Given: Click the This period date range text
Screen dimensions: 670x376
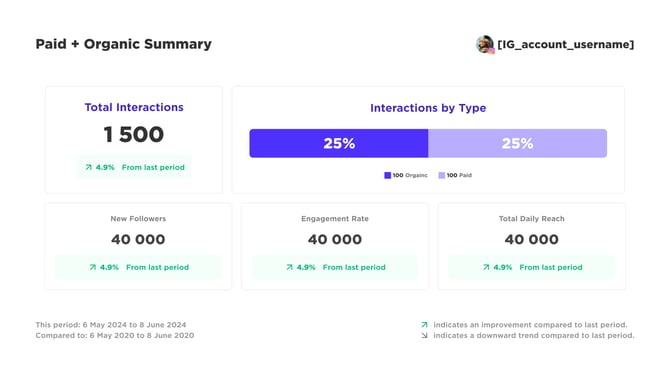Looking at the screenshot, I should [111, 325].
